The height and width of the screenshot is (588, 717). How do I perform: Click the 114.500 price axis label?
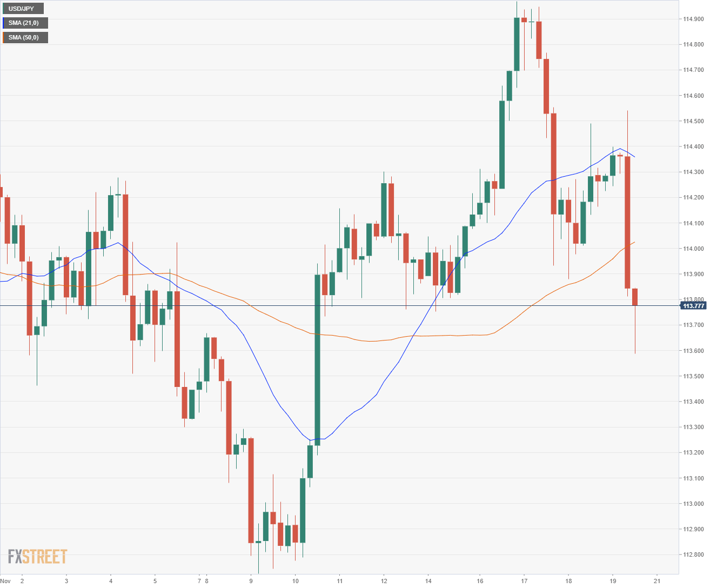pos(693,121)
